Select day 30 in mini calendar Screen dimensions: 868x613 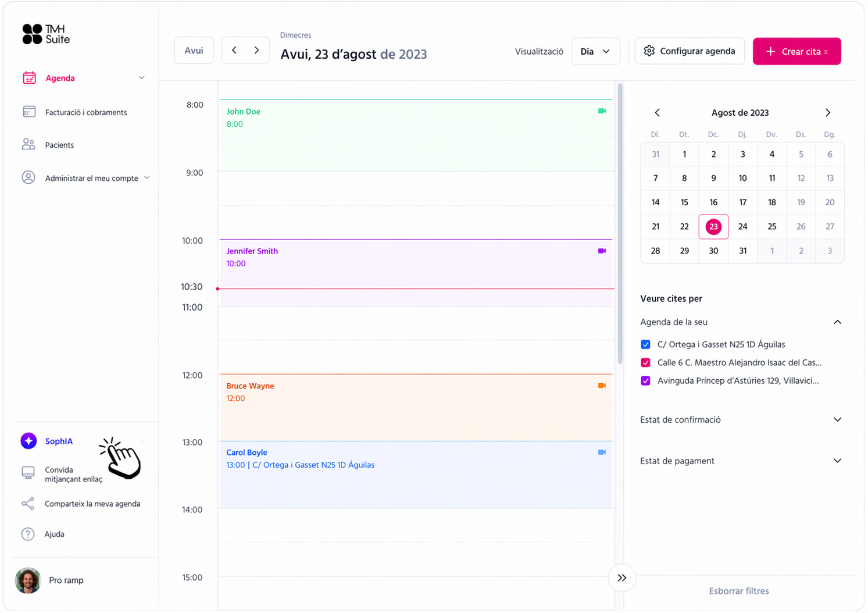click(713, 251)
